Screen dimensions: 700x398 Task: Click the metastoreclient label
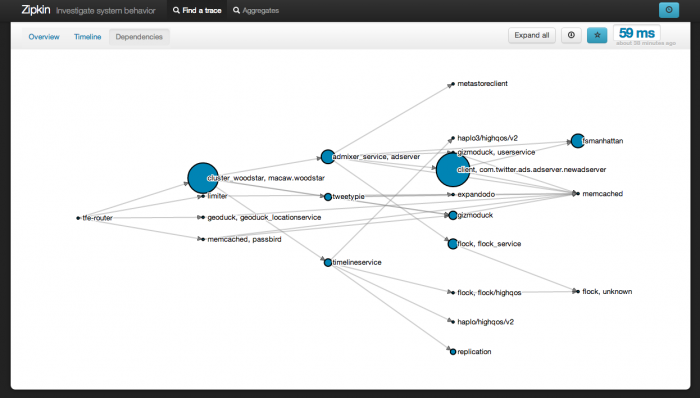click(x=482, y=83)
